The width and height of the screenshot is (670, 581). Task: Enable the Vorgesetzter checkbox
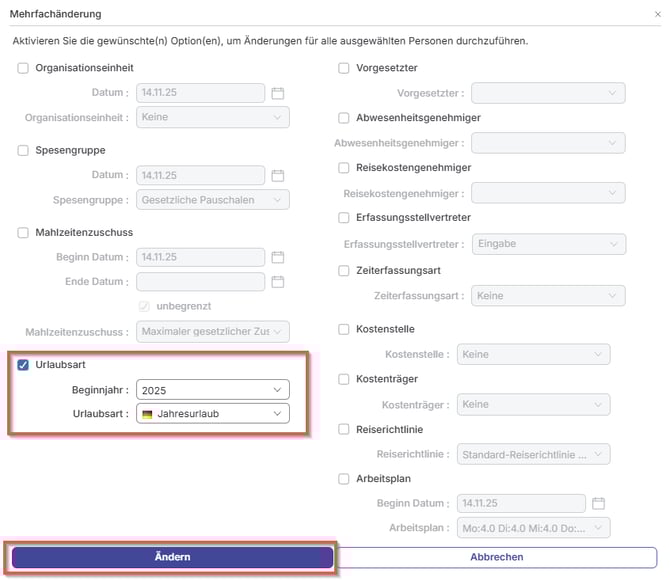pos(344,68)
